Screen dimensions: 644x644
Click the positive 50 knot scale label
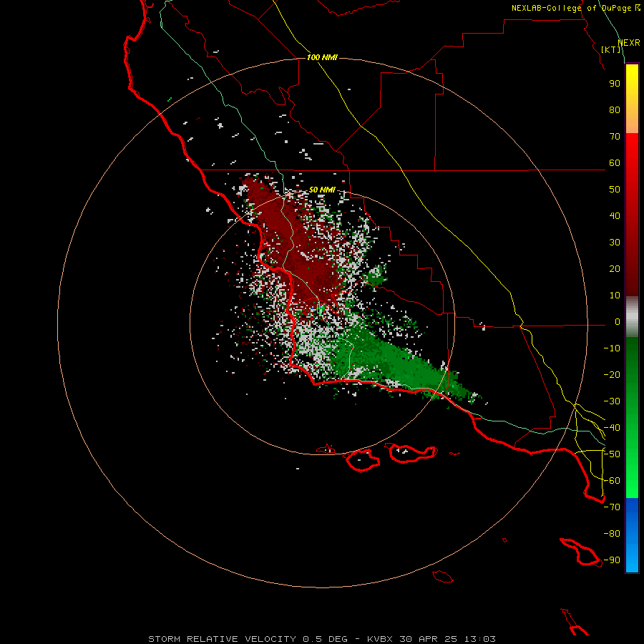615,190
